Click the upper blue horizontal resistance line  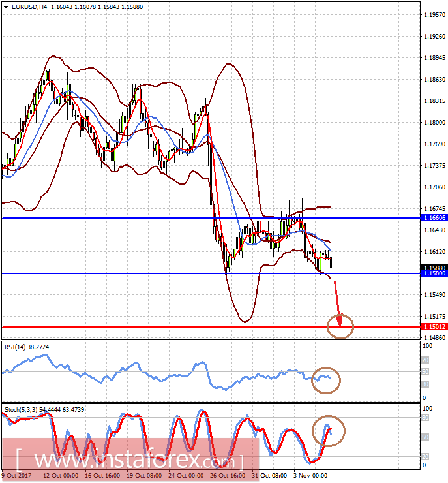(211, 218)
